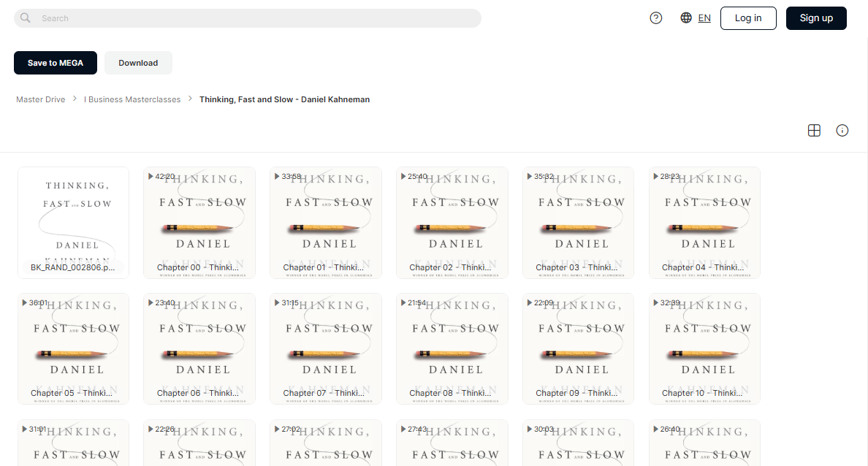Click play icon on the 31:01 item
The width and height of the screenshot is (868, 466).
point(24,429)
